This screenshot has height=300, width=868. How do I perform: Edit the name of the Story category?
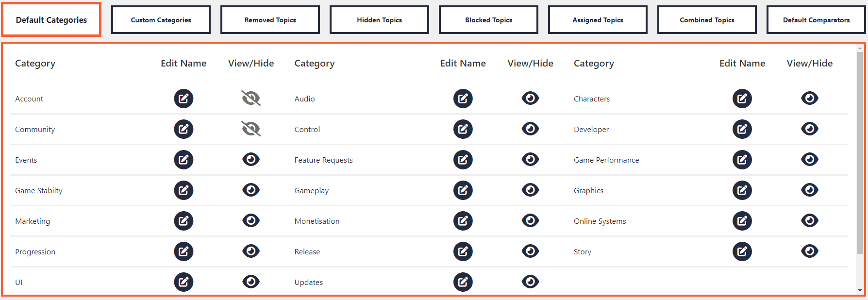coord(742,251)
